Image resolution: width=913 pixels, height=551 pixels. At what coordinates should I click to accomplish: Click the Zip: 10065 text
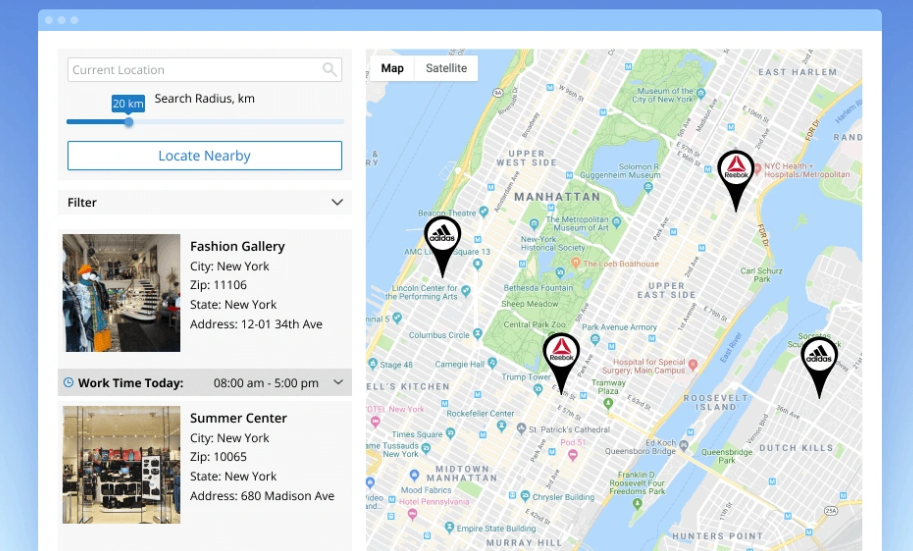coord(218,457)
